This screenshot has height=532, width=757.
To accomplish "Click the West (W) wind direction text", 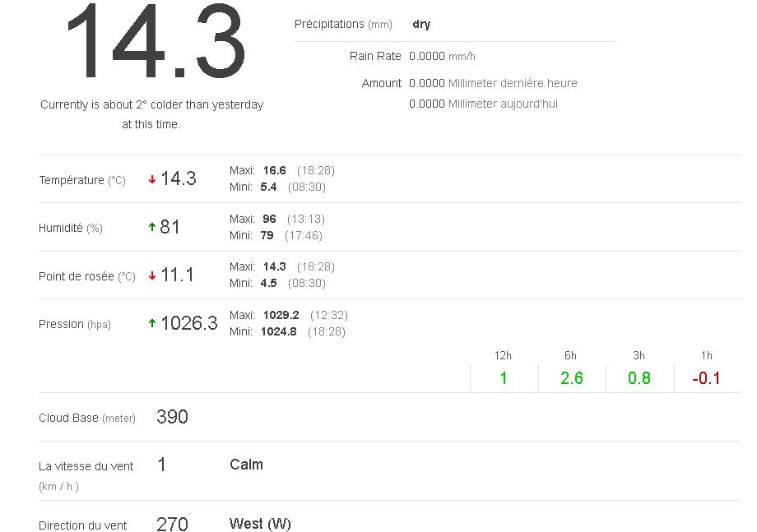I will click(260, 524).
